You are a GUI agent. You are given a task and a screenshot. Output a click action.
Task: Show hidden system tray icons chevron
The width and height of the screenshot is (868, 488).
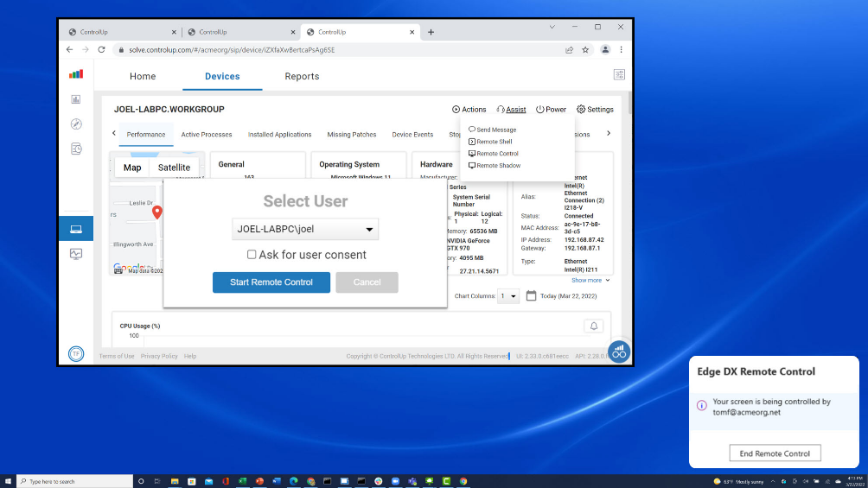pyautogui.click(x=773, y=481)
